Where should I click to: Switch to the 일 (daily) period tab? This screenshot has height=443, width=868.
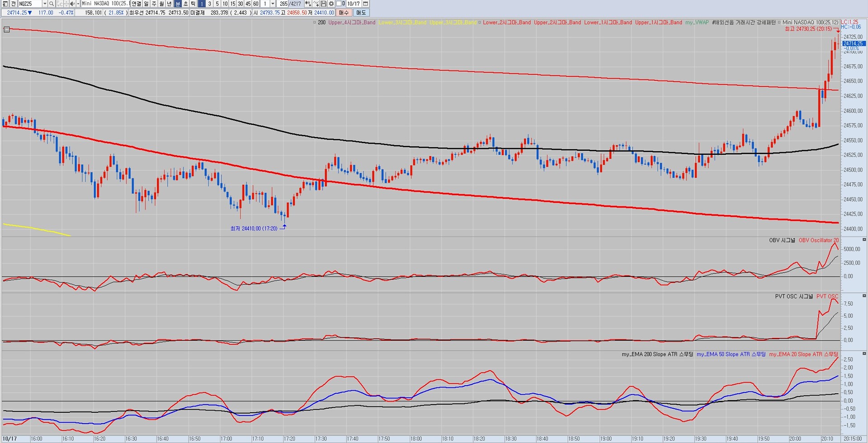point(146,4)
